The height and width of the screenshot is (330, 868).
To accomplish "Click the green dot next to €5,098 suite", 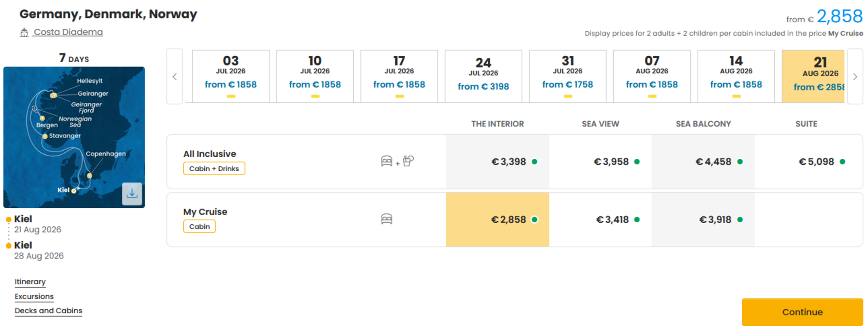I will [842, 162].
